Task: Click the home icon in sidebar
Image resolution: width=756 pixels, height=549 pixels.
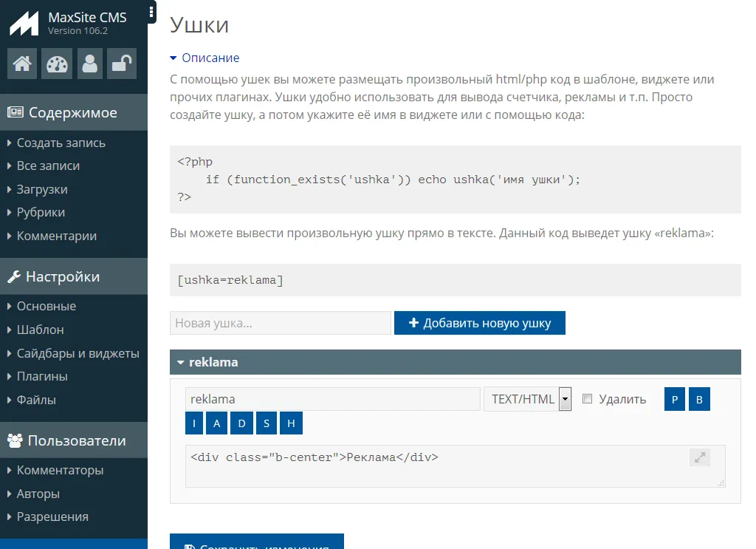Action: click(x=22, y=64)
